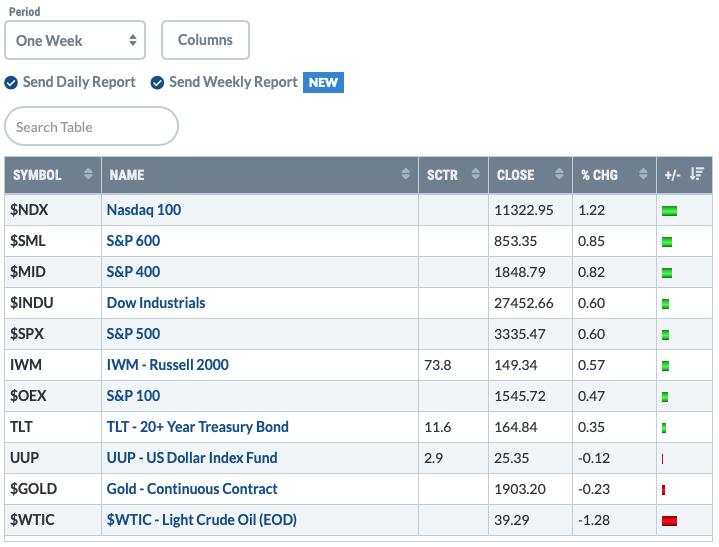Select the TLT symbol cell

point(53,427)
